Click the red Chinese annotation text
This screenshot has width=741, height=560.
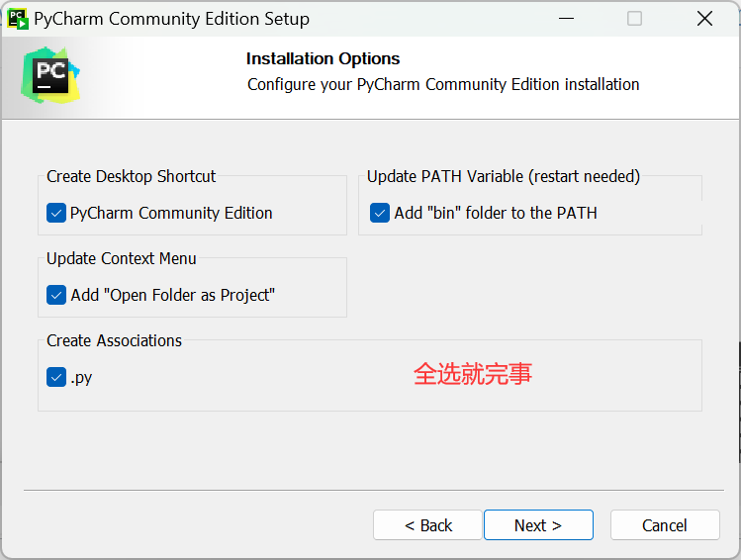[x=473, y=374]
